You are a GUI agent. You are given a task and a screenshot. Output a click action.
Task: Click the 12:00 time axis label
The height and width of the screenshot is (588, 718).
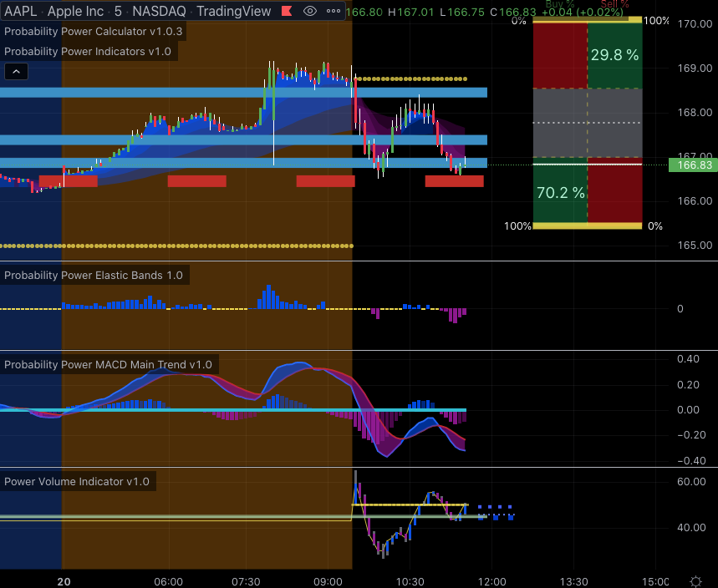tap(491, 581)
